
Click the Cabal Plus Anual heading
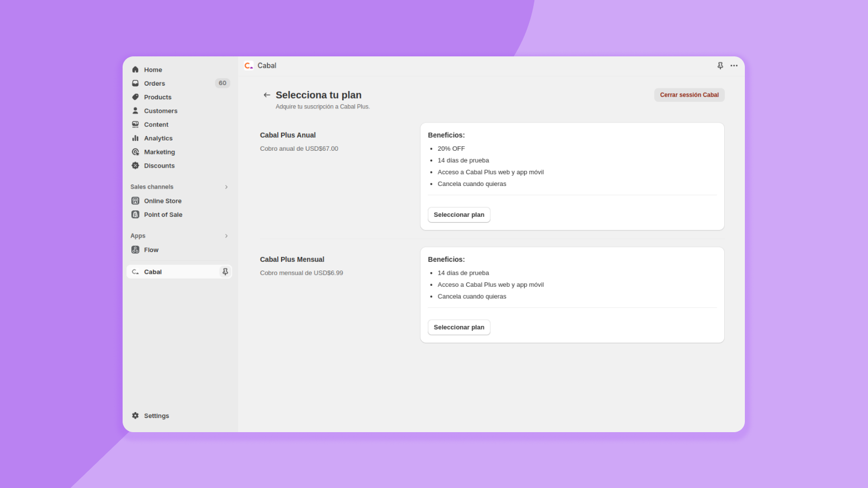[x=288, y=135]
